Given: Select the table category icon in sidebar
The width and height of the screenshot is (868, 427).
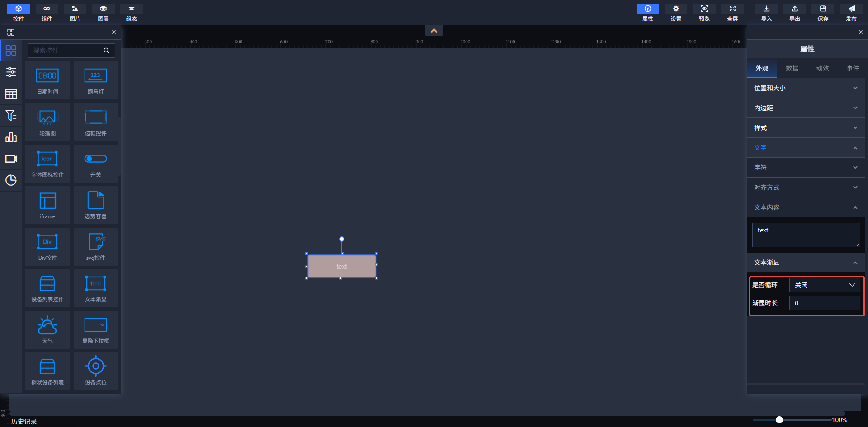Looking at the screenshot, I should click(11, 94).
